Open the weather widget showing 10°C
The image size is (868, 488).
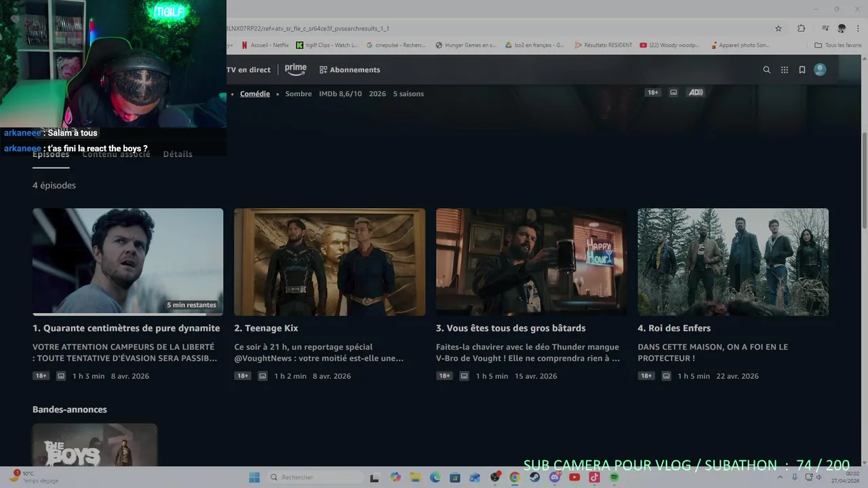(x=34, y=477)
